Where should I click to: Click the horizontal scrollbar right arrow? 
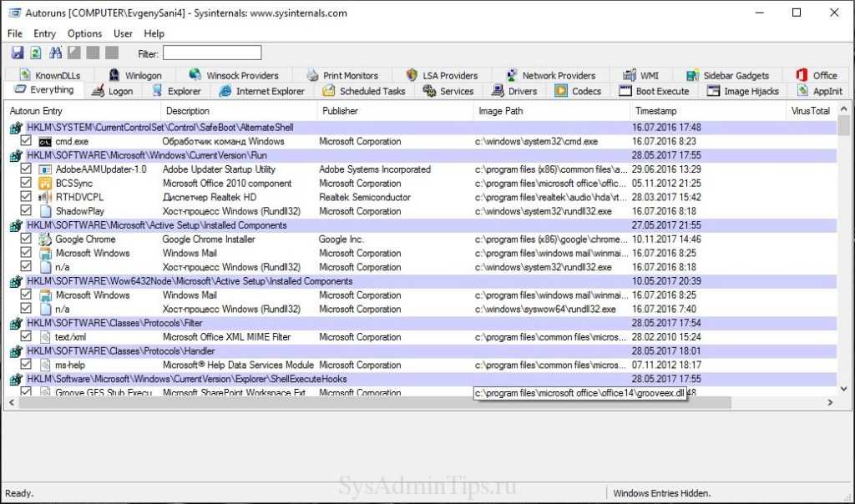830,403
